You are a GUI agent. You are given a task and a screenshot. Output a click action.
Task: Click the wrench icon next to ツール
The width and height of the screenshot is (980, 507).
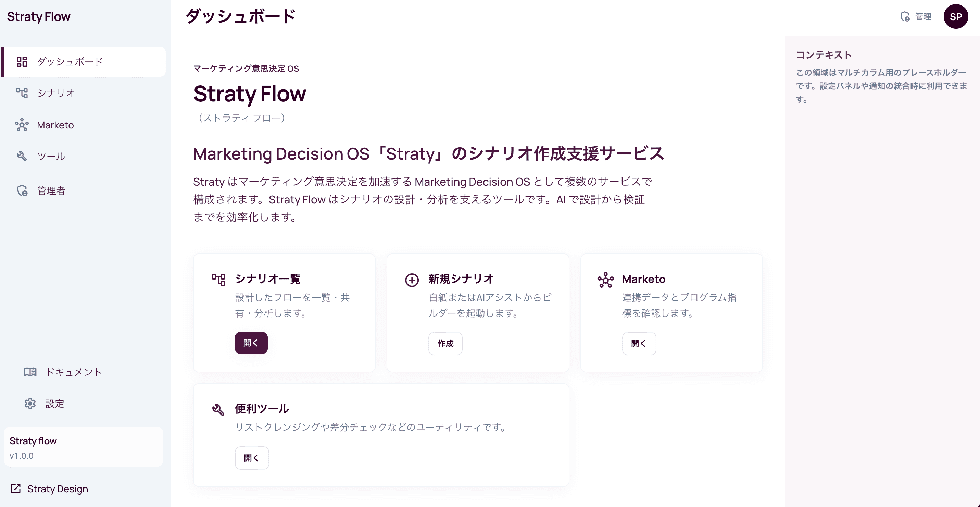(x=22, y=156)
